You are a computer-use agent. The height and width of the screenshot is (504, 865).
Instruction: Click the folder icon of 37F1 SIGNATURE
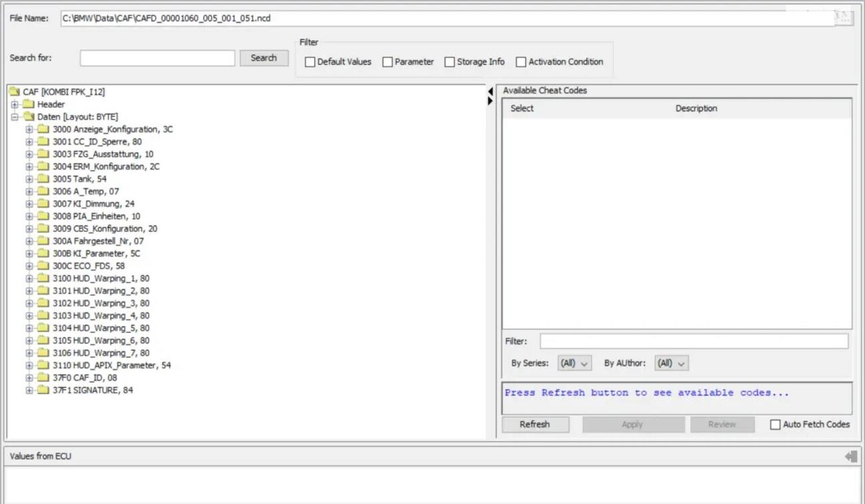(x=43, y=390)
